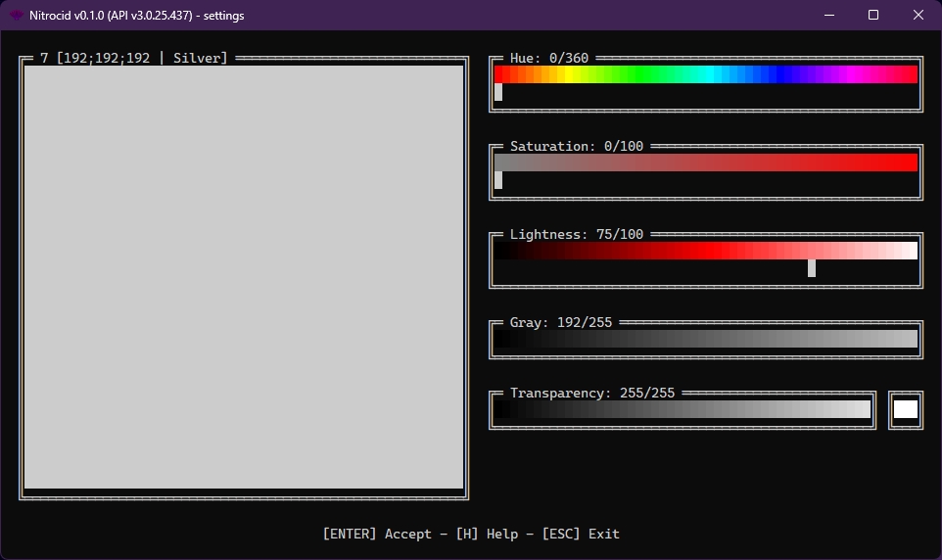
Task: Click the [ESC] Exit label
Action: [581, 534]
